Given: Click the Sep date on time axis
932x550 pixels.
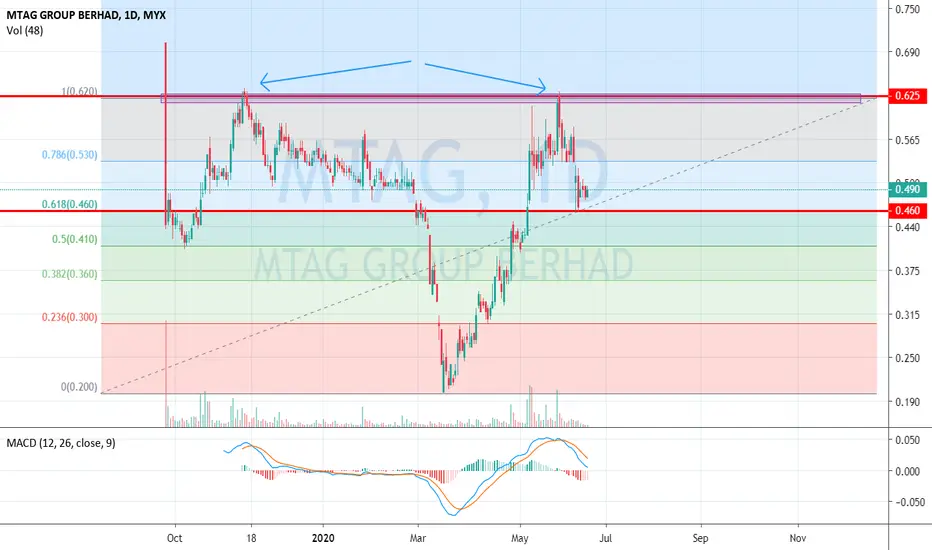Looking at the screenshot, I should click(701, 538).
